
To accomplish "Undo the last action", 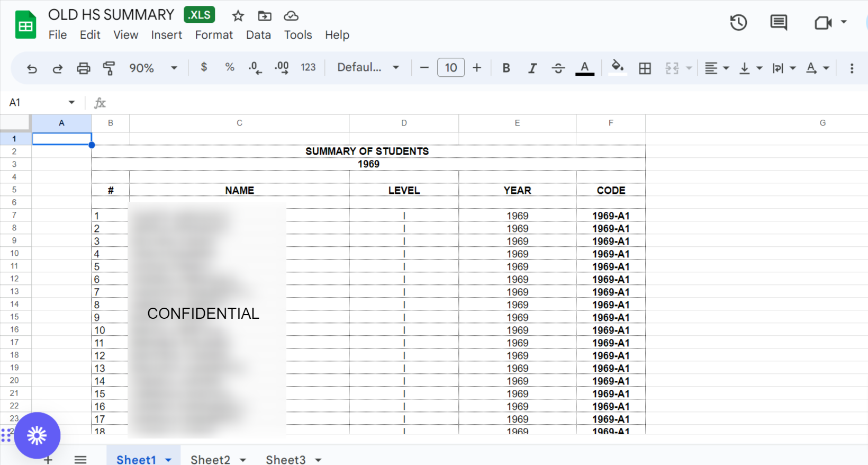I will click(x=32, y=68).
